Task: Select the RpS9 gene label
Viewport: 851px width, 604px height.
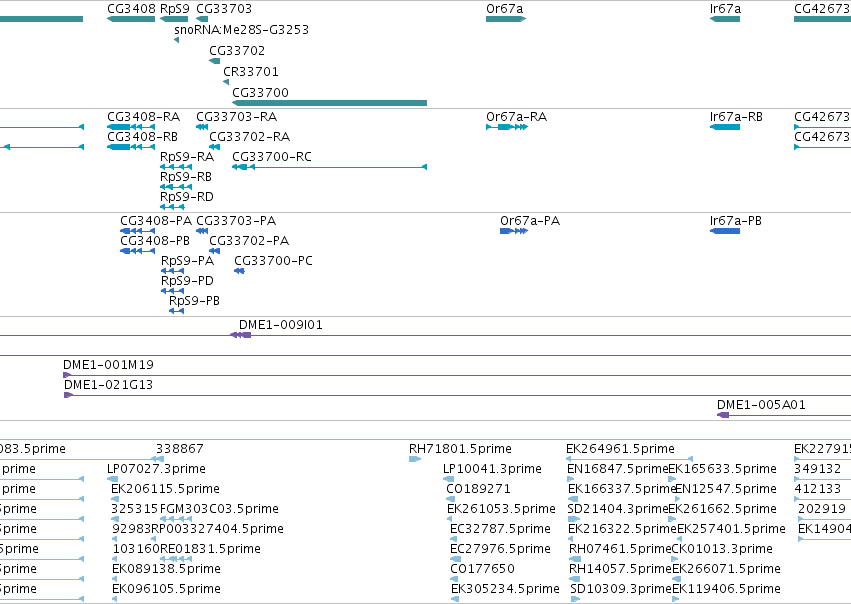Action: [175, 9]
